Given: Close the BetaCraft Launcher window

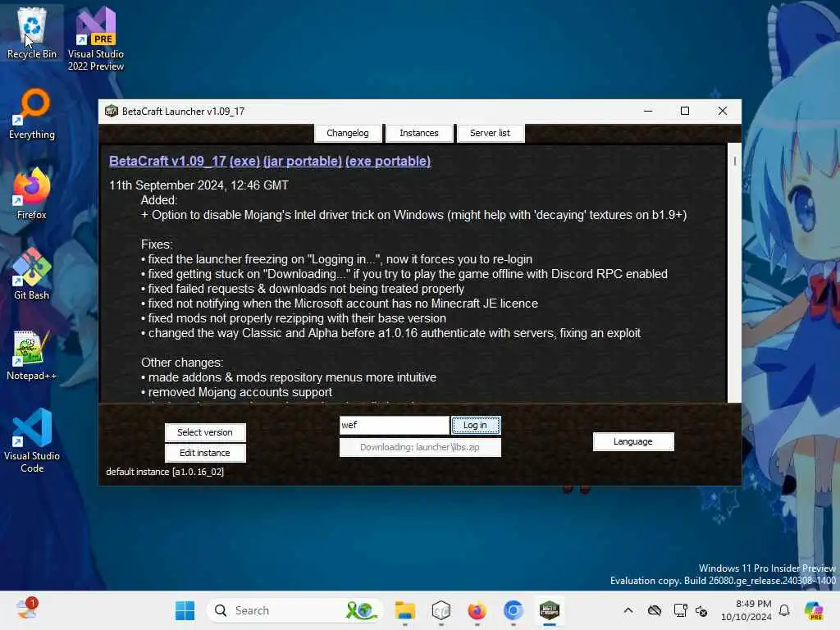Looking at the screenshot, I should tap(723, 111).
